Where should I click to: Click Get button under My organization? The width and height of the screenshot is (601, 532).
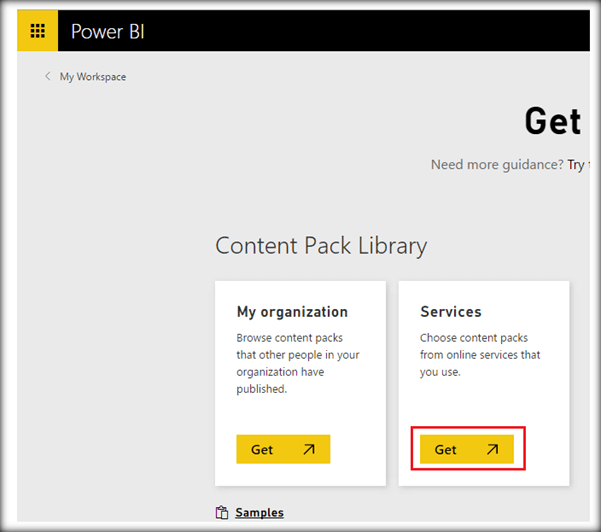click(x=283, y=449)
